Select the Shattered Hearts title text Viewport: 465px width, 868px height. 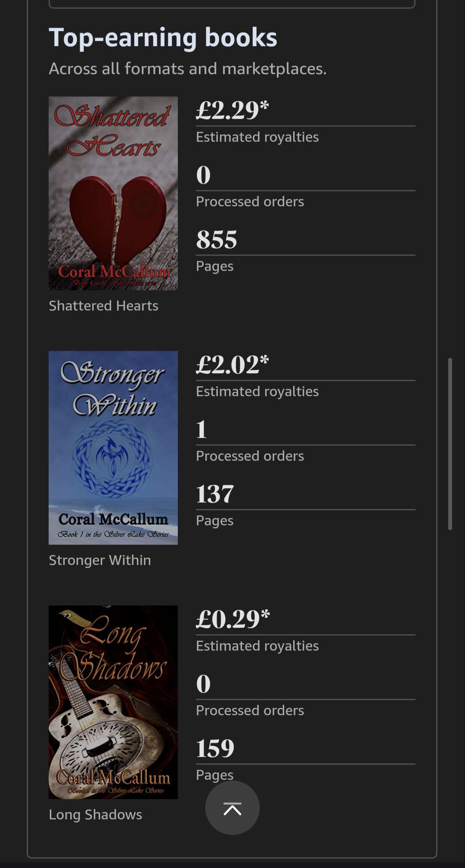(103, 306)
